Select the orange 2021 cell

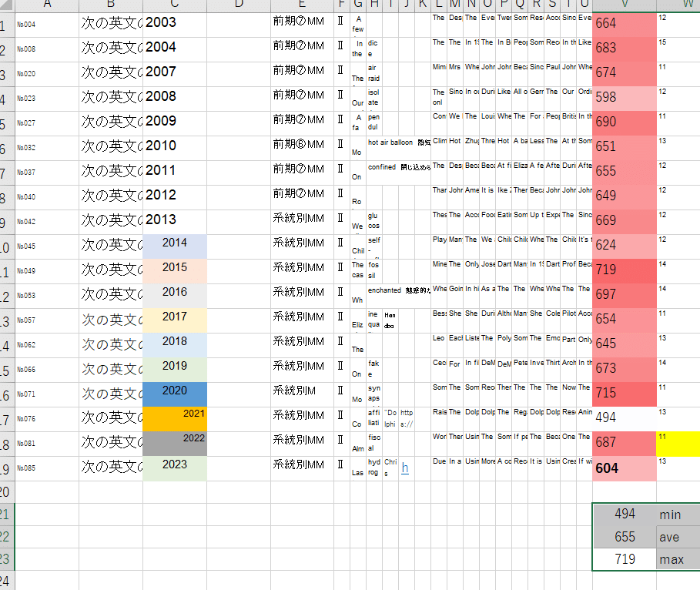[175, 419]
